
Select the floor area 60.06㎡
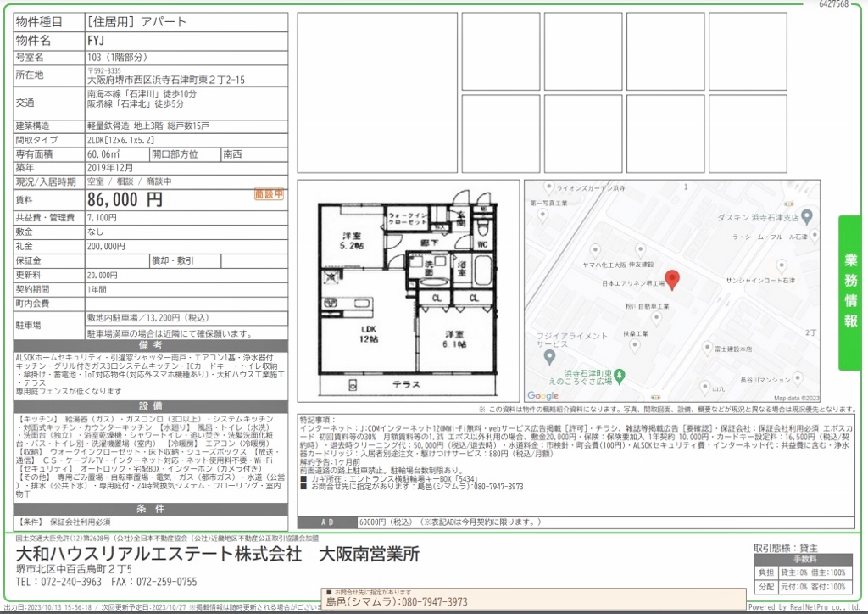[103, 154]
